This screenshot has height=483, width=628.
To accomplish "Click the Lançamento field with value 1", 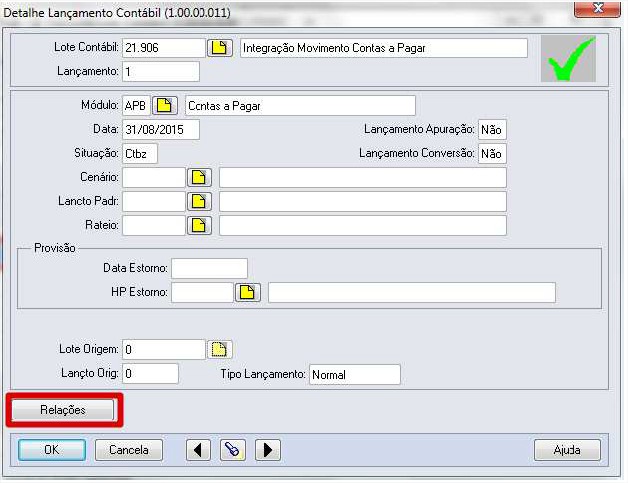I will 161,72.
